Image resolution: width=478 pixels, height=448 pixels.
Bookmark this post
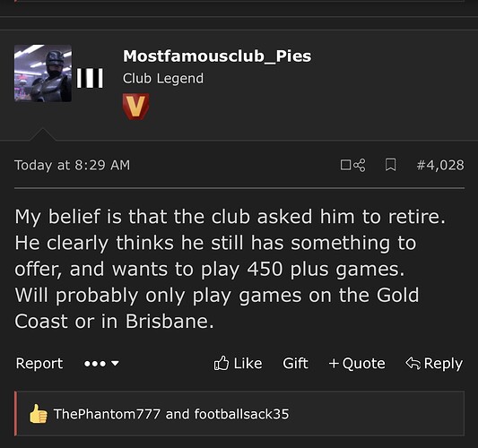click(390, 165)
